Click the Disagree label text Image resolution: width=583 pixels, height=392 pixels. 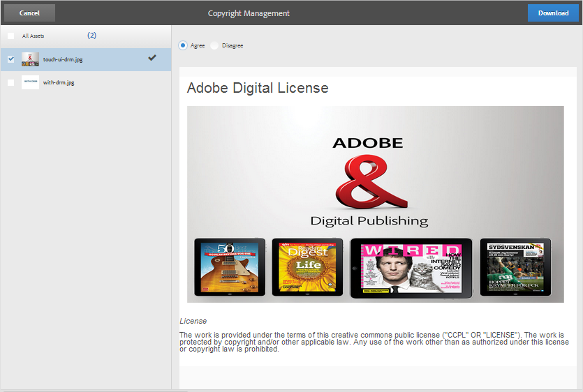coord(233,46)
